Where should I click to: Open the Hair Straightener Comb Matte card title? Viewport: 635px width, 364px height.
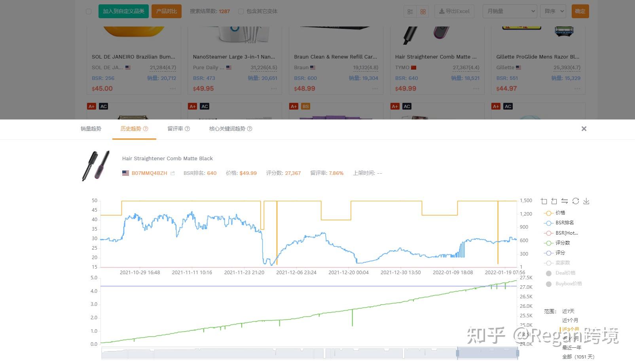tap(436, 57)
